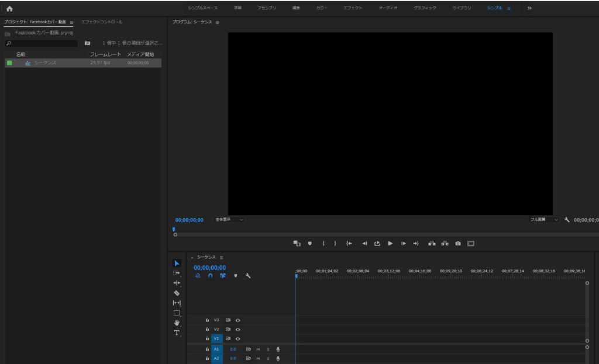
Task: Select the Type (T) tool
Action: (177, 332)
